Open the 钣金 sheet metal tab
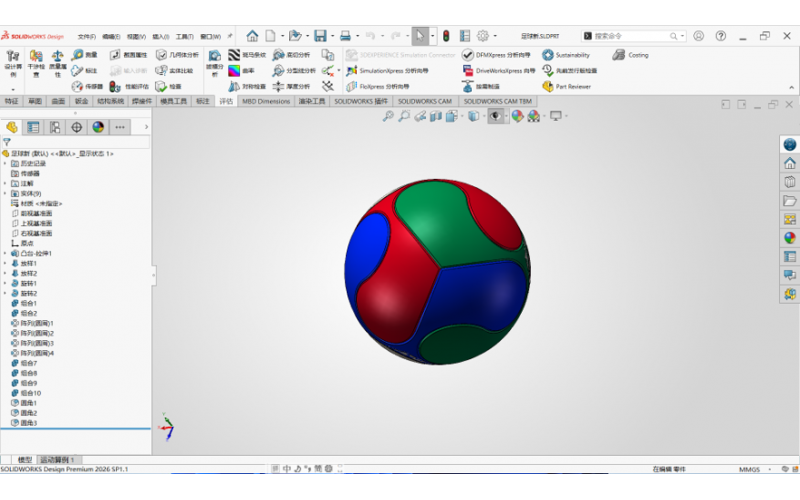 (x=82, y=101)
